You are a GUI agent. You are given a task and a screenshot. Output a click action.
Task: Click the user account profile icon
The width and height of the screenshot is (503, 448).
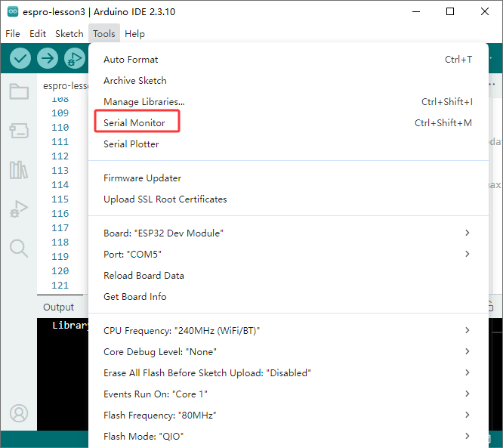19,413
